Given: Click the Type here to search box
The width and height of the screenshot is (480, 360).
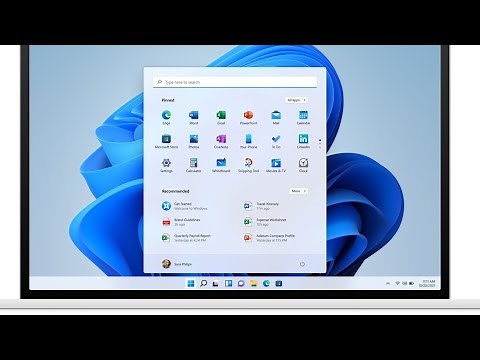Looking at the screenshot, I should 235,82.
